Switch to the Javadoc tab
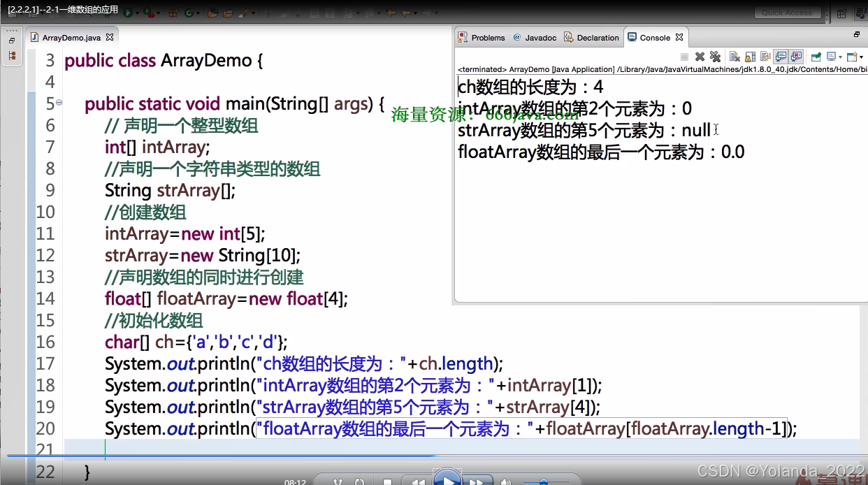The height and width of the screenshot is (485, 868). (x=535, y=38)
